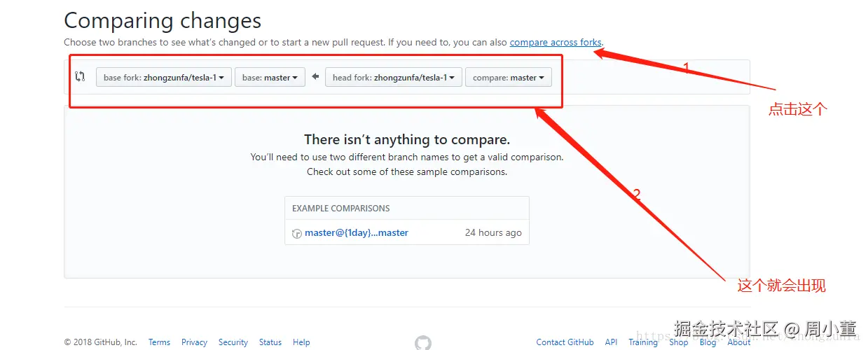Click 'There isn't anything to compare.' text

407,139
